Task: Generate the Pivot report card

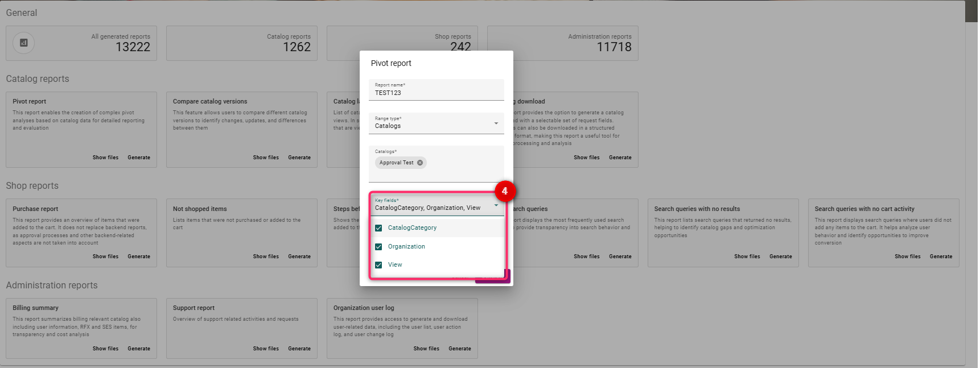Action: 139,158
